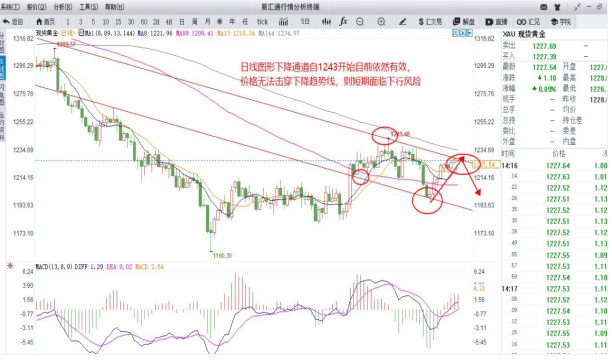The width and height of the screenshot is (612, 363).
Task: Open the candlestick chart type icon
Action: coord(326,22)
